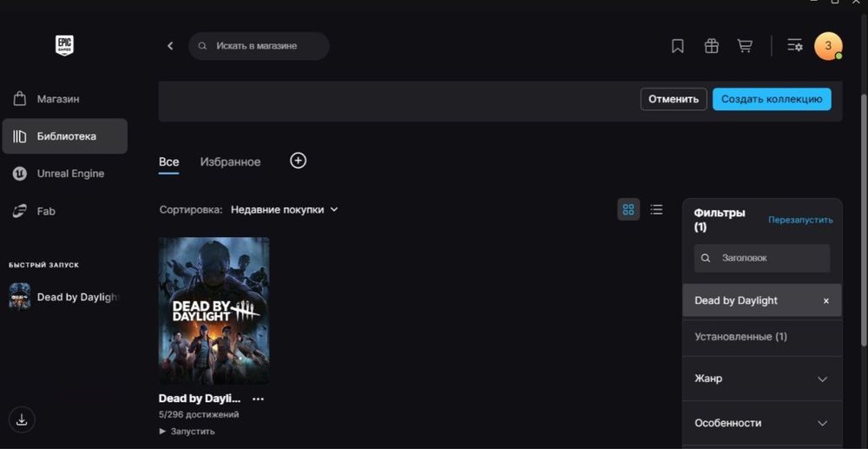
Task: Switch to list view
Action: [x=656, y=209]
